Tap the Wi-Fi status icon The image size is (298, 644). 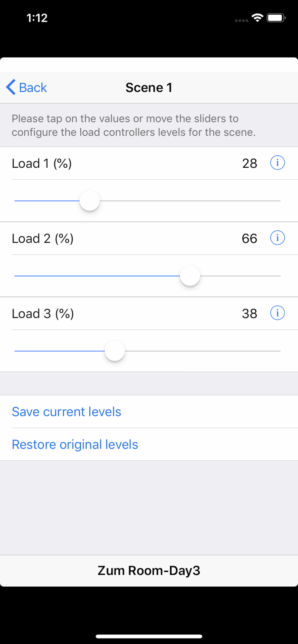pyautogui.click(x=257, y=18)
